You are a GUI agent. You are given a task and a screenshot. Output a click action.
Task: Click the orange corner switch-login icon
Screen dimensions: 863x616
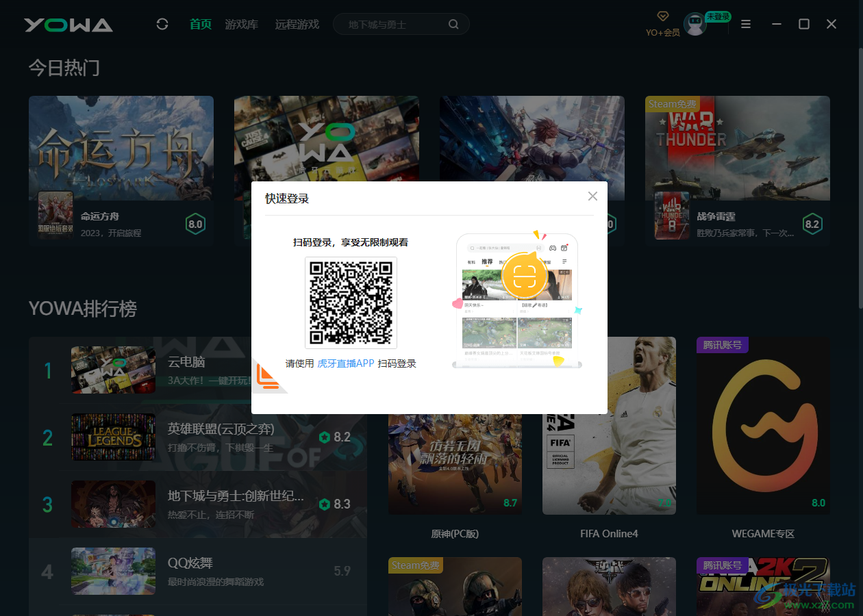268,376
